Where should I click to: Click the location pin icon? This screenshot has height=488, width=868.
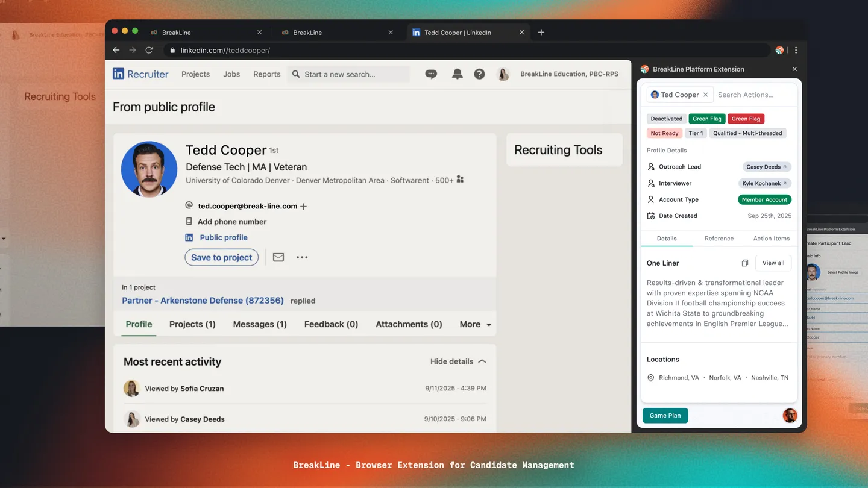651,378
